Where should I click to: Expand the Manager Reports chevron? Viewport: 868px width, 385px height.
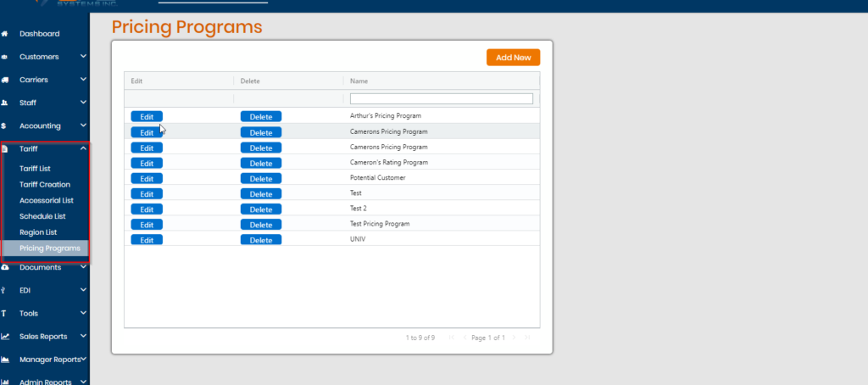pyautogui.click(x=84, y=359)
